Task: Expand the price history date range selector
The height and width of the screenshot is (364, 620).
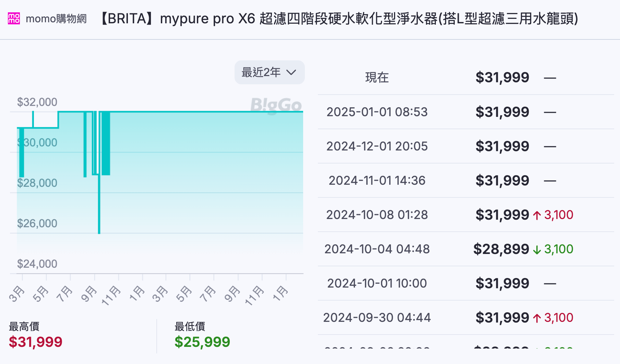Action: (269, 72)
